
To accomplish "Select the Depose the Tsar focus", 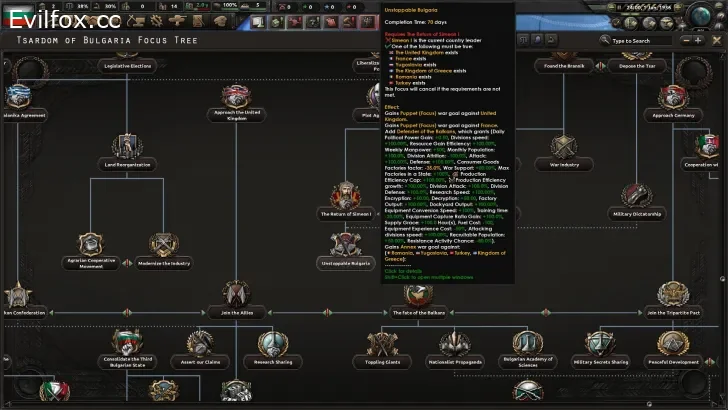I will 637,66.
